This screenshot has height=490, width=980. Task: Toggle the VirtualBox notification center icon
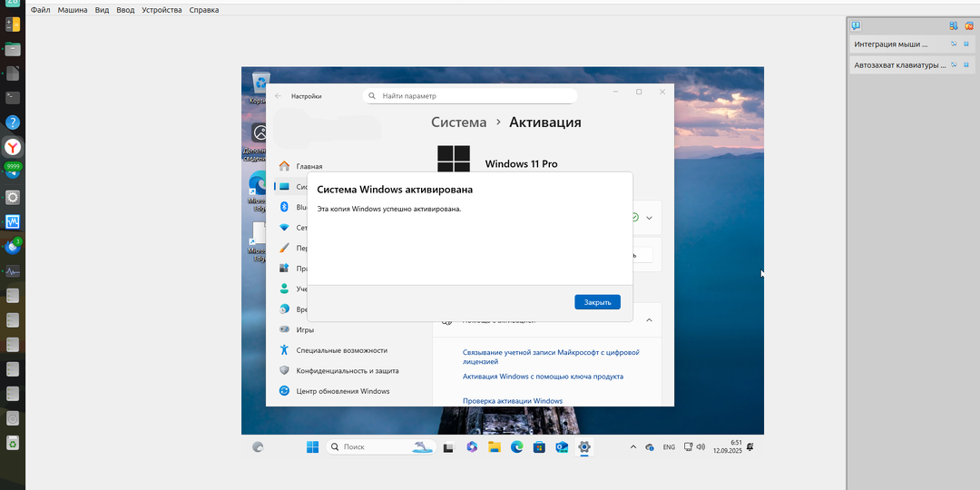tap(857, 25)
